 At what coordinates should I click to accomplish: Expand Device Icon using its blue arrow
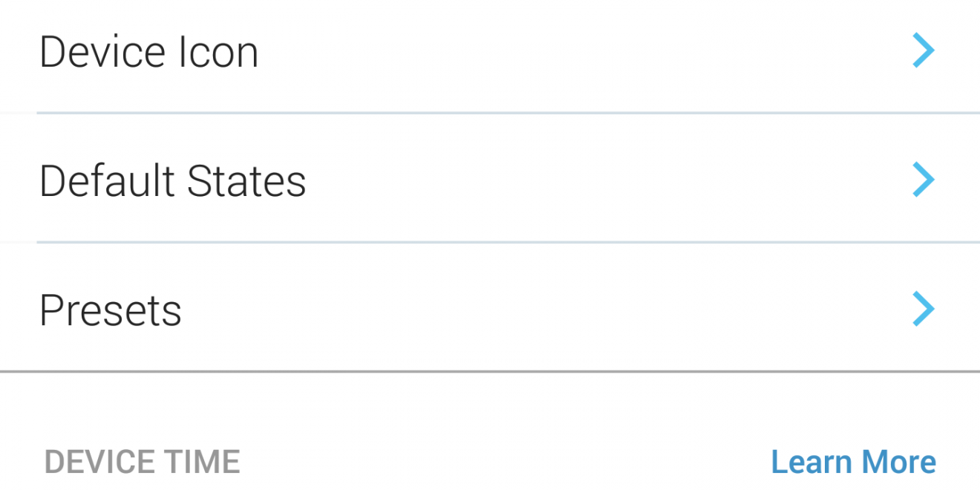(x=923, y=52)
